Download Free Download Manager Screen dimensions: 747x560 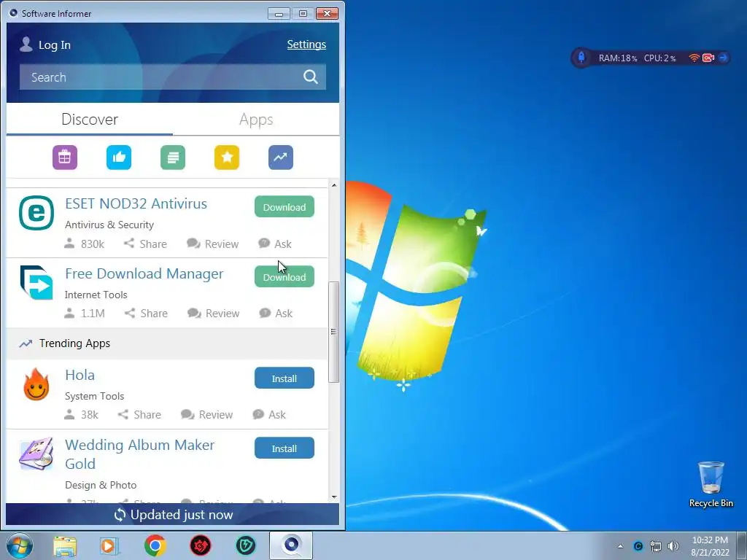point(285,276)
